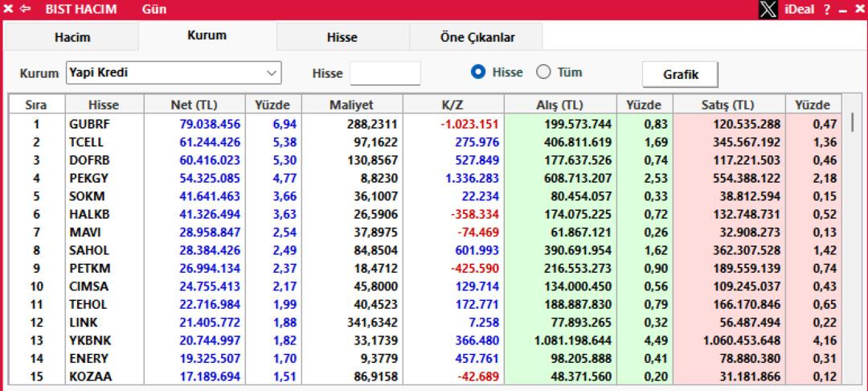868x391 pixels.
Task: Click the Hisse text input field
Action: 385,73
